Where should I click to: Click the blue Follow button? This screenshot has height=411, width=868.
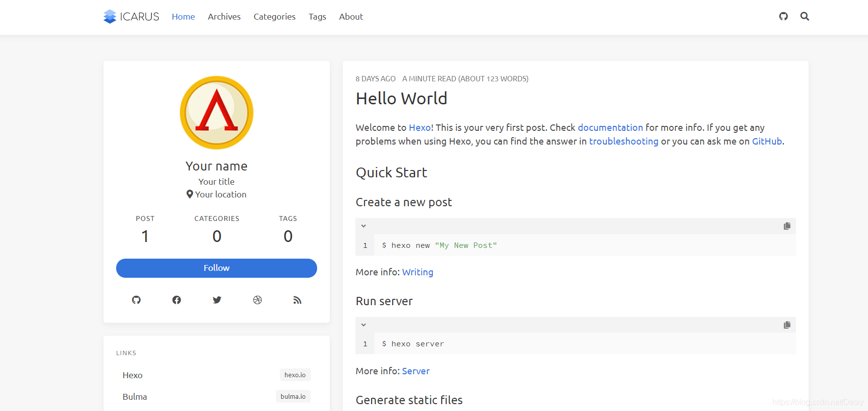(x=217, y=268)
